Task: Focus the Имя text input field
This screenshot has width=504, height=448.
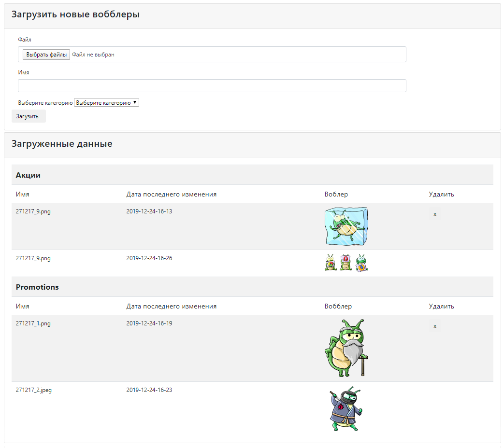Action: (x=212, y=86)
